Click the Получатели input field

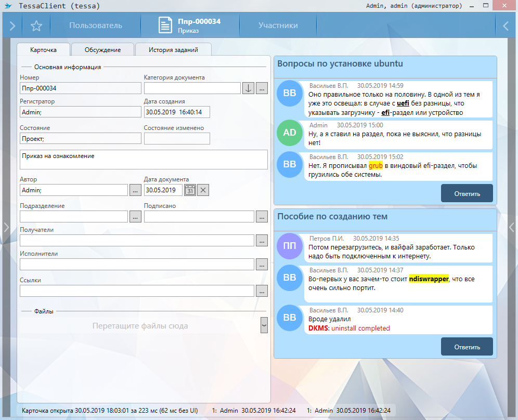pyautogui.click(x=137, y=240)
